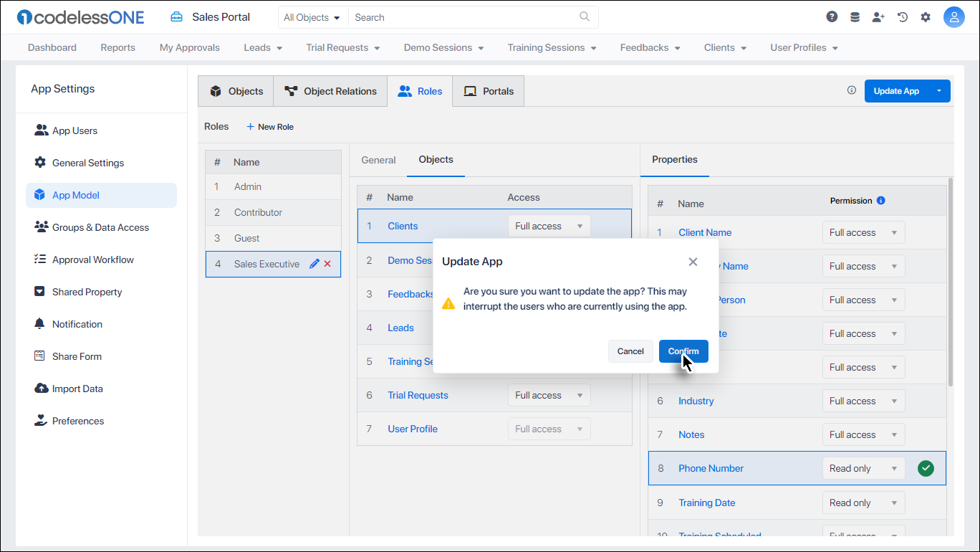980x552 pixels.
Task: Click the user profile avatar icon
Action: point(953,16)
